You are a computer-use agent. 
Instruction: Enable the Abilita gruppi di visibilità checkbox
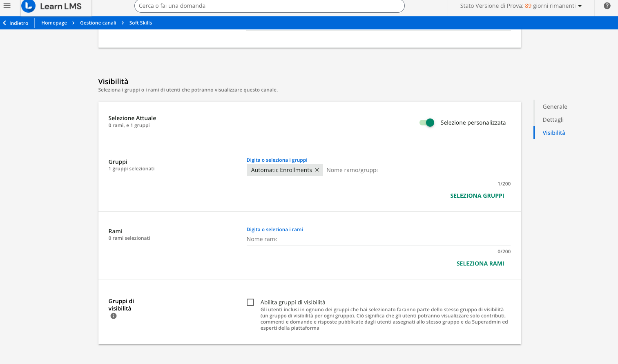[250, 302]
